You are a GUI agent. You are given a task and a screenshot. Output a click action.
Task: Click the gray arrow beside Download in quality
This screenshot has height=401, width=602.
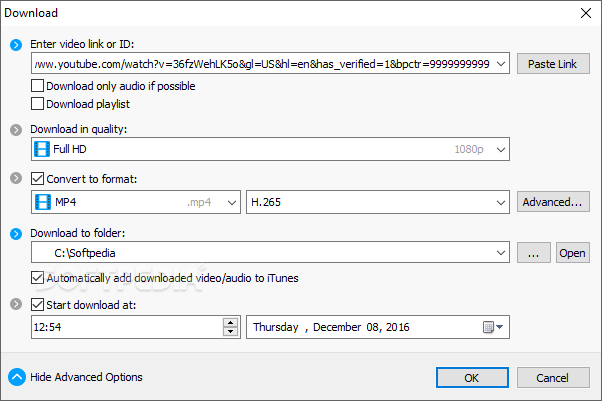click(x=16, y=130)
